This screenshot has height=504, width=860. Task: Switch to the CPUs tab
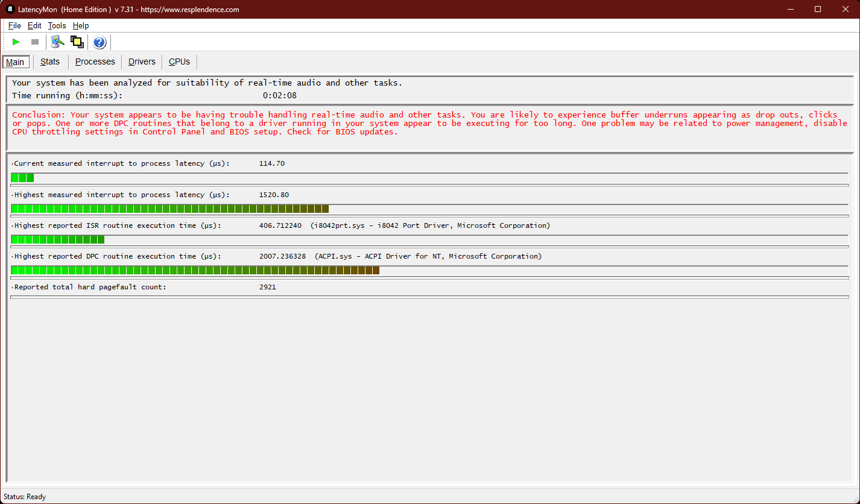[x=179, y=61]
